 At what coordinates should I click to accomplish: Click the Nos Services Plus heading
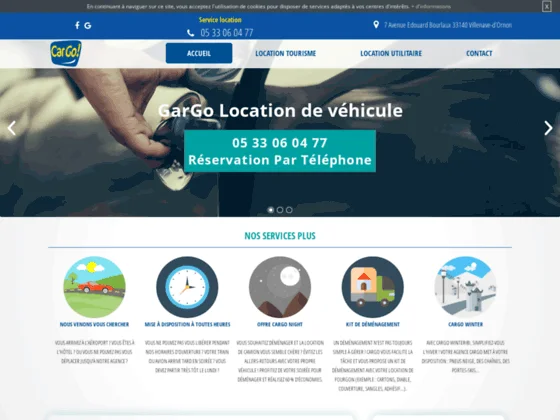[x=280, y=236]
